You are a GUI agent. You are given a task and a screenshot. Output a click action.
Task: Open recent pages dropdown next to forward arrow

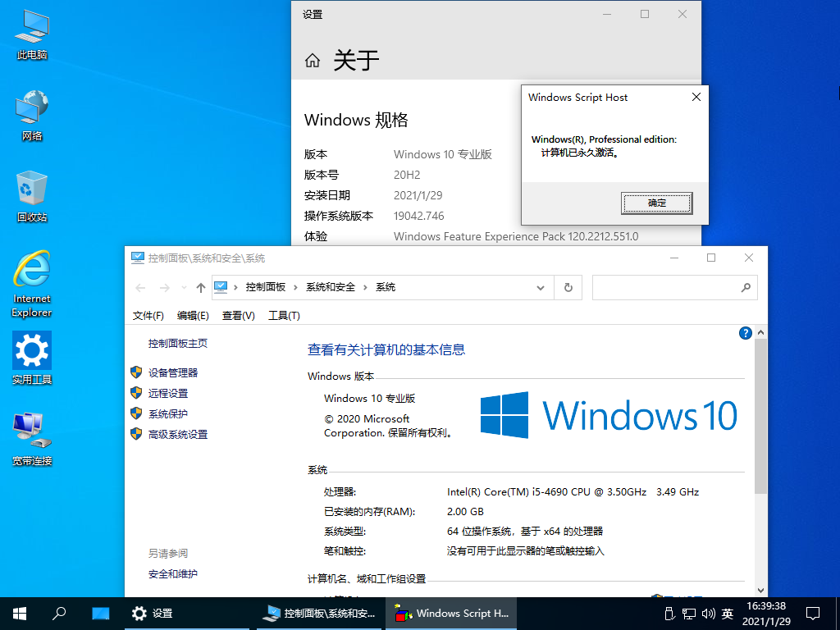click(x=183, y=287)
